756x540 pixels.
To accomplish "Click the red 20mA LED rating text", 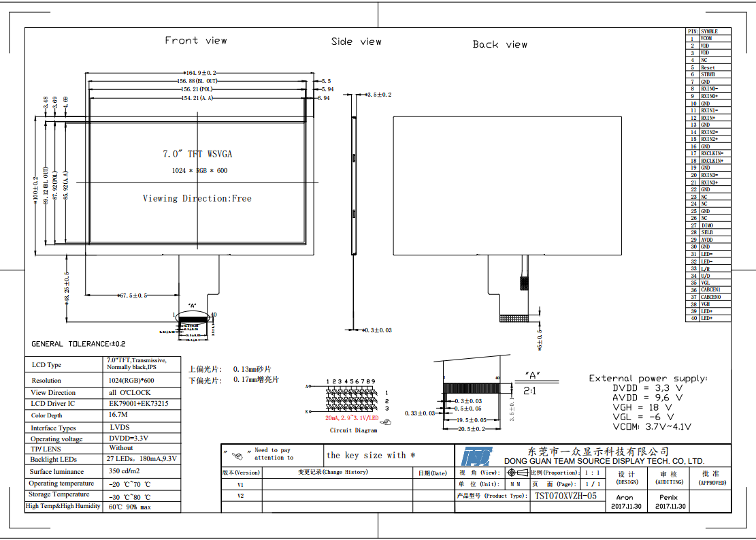I will click(351, 417).
